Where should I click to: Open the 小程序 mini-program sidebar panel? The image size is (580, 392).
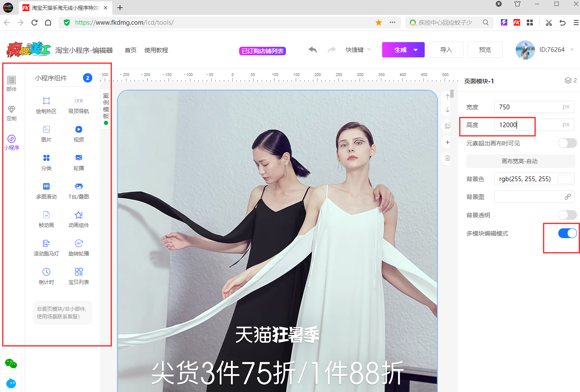[x=11, y=142]
